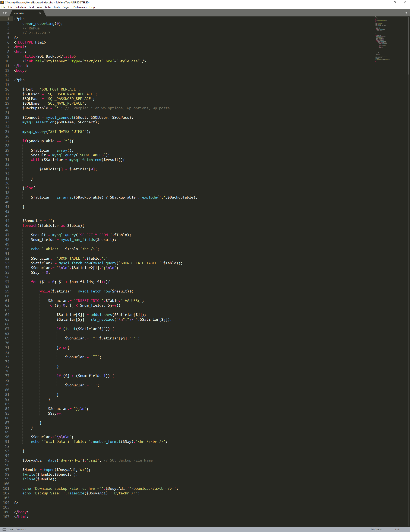Select the index.php tab
The image size is (410, 532).
19,13
